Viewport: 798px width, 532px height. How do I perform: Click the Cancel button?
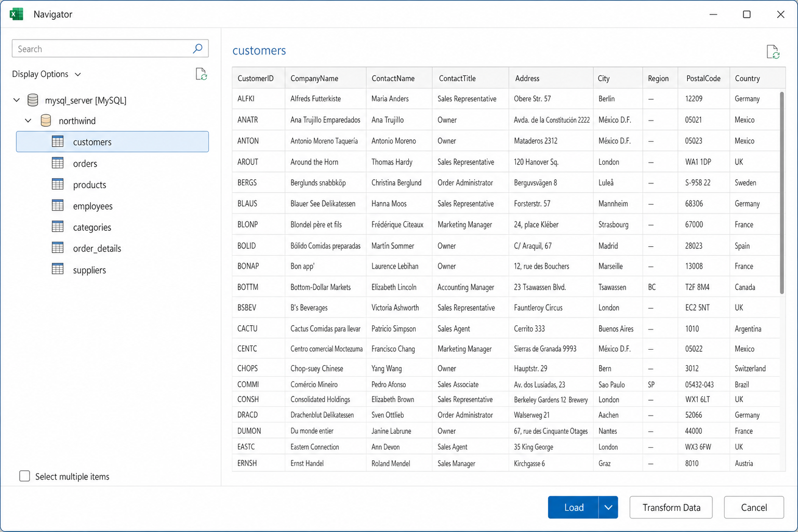point(754,507)
